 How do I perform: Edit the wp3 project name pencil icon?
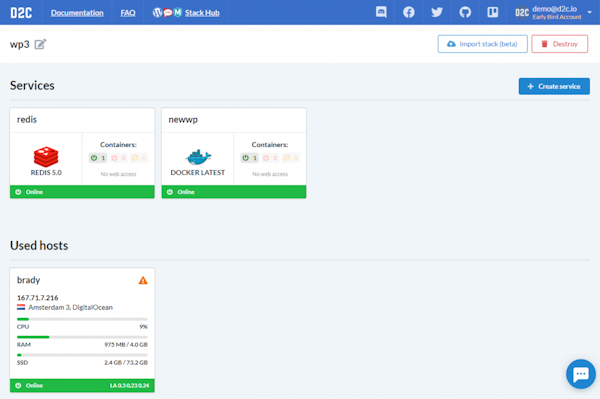pos(40,44)
